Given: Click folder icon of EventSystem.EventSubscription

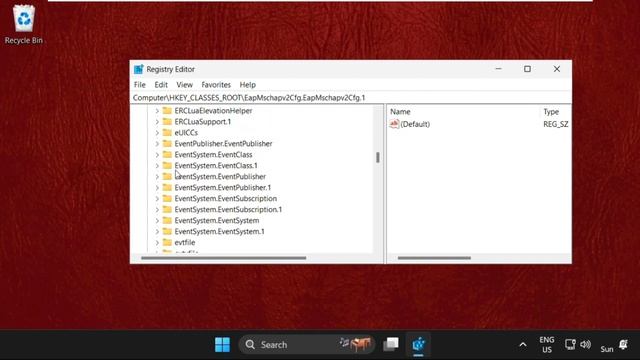Looking at the screenshot, I should (x=167, y=198).
